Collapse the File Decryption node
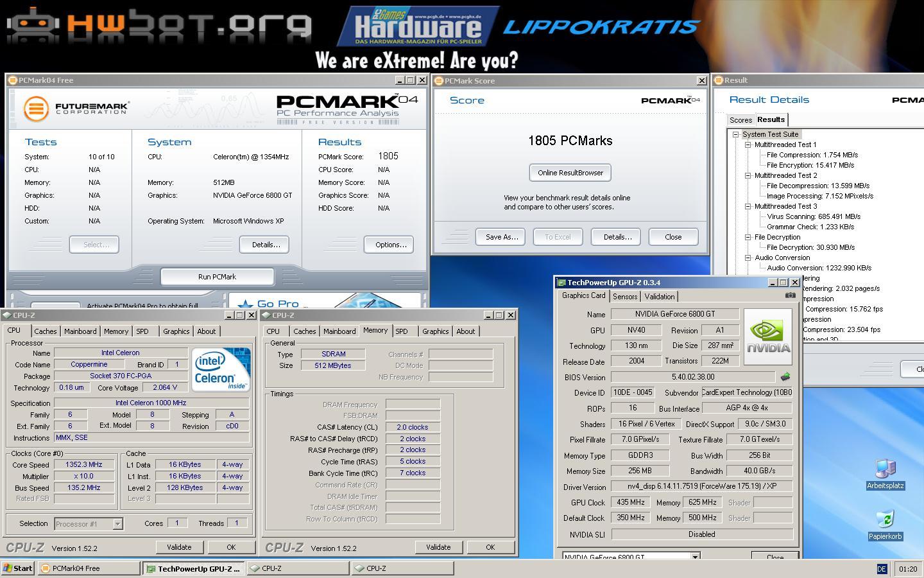The height and width of the screenshot is (578, 924). pos(748,237)
